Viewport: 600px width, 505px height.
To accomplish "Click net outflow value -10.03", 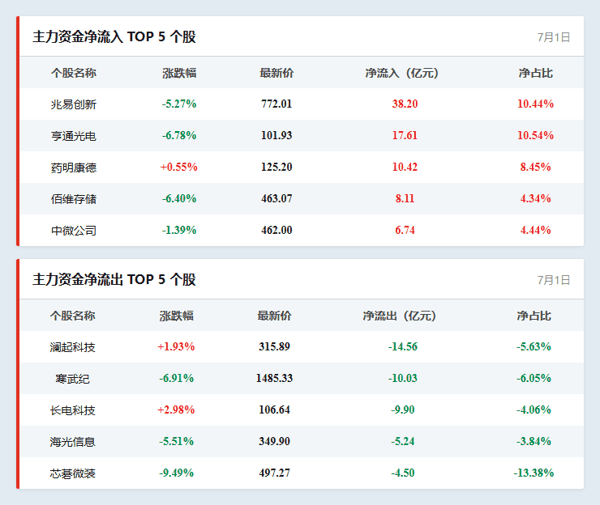I will click(403, 378).
